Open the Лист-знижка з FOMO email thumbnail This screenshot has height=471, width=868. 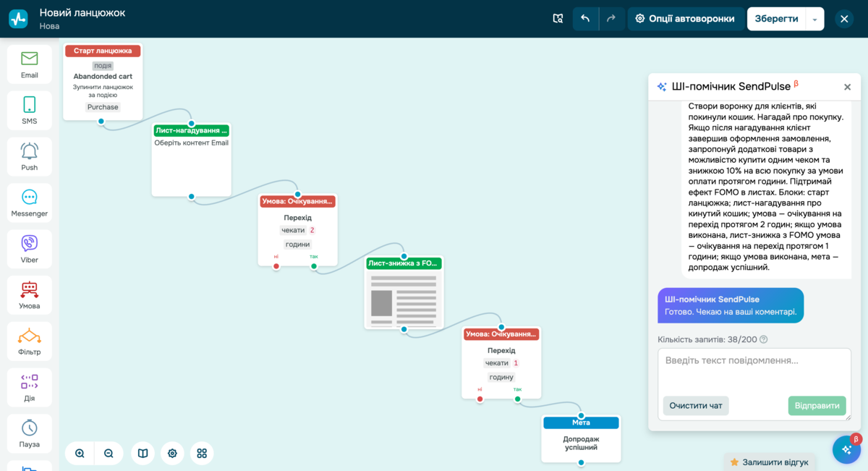coord(404,300)
